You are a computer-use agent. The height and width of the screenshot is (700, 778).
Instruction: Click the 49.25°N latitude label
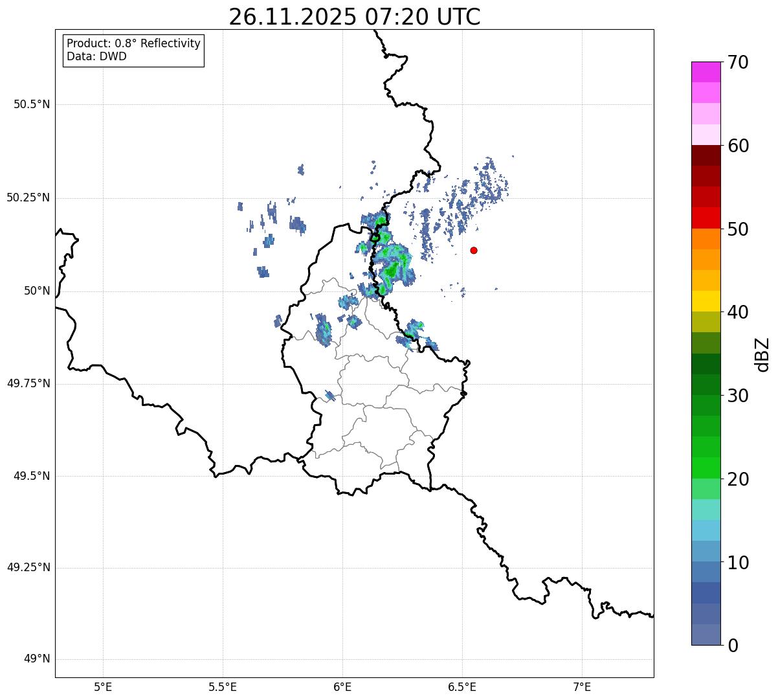(x=28, y=567)
